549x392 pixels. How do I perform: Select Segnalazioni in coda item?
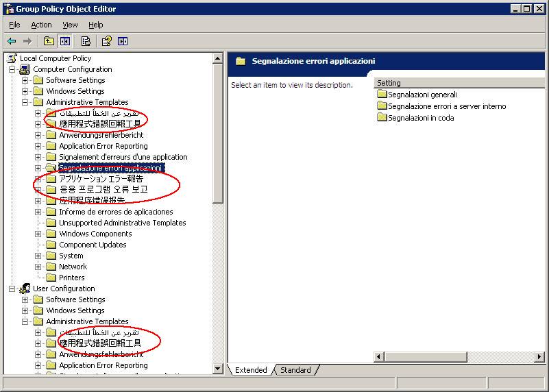421,118
